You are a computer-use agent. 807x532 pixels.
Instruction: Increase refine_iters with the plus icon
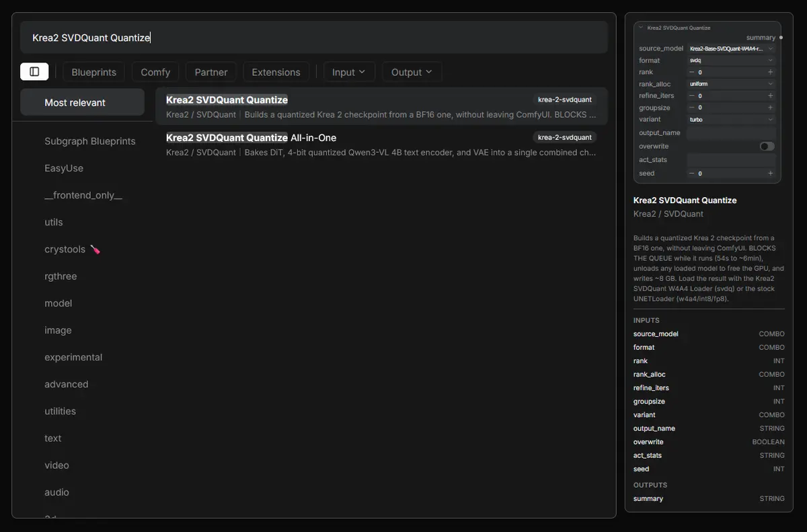770,96
